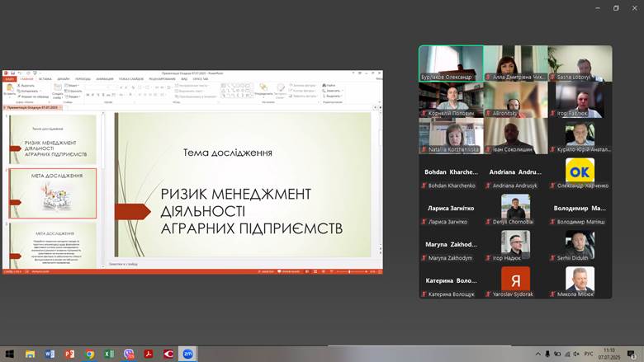Adjust the zoom slider in the status bar

[349, 271]
